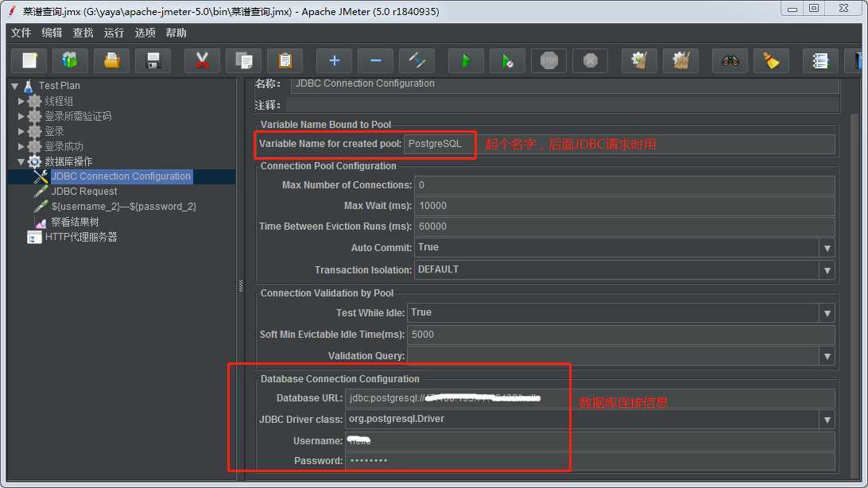The image size is (868, 488).
Task: Expand the 登录 tree node arrow
Action: 21,131
